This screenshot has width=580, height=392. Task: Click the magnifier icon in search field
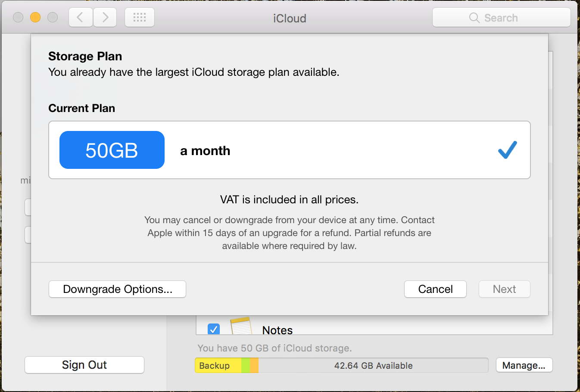[474, 18]
